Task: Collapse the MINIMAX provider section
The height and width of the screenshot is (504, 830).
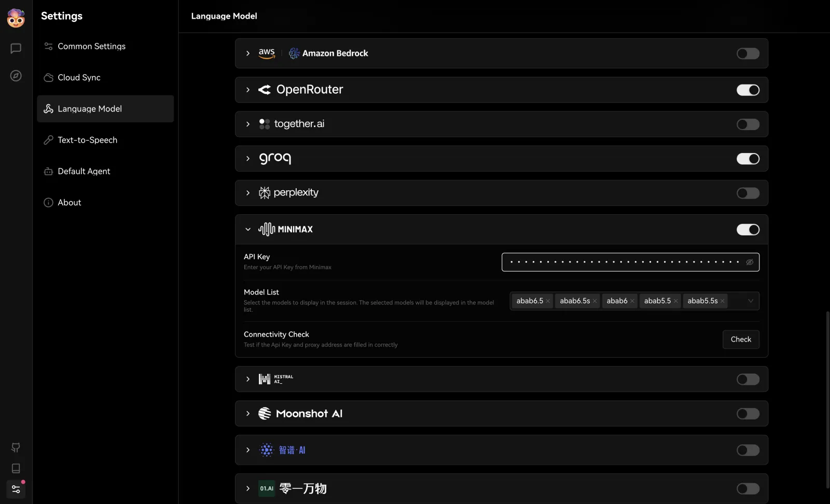Action: tap(248, 229)
